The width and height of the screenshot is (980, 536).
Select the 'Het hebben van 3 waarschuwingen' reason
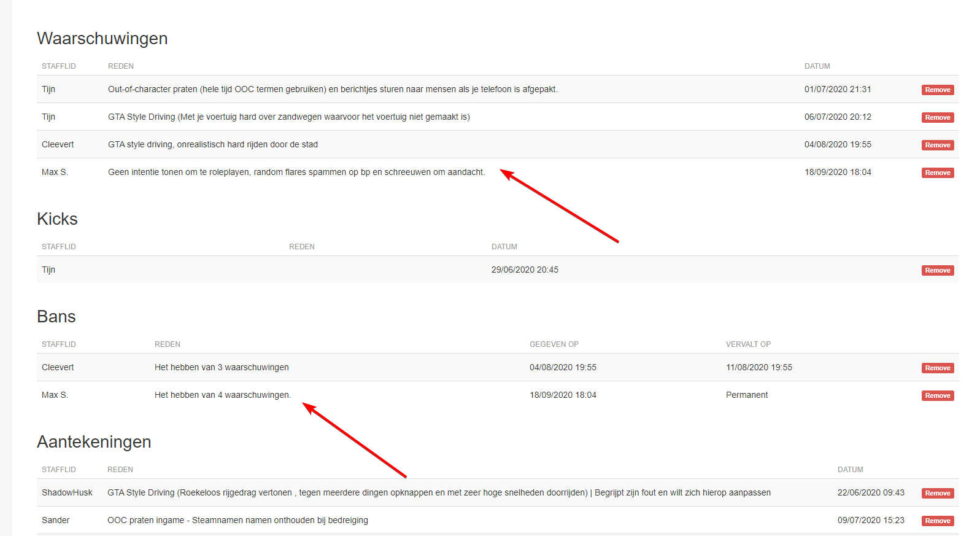[222, 367]
